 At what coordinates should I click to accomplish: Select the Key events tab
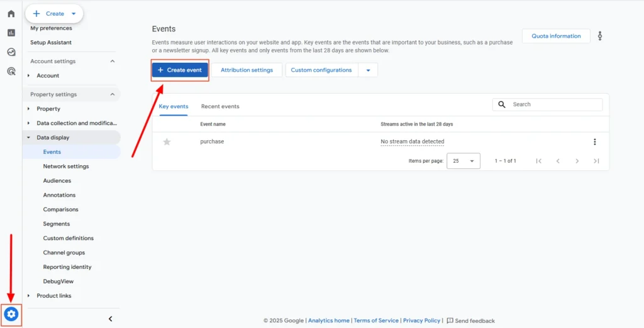click(173, 106)
